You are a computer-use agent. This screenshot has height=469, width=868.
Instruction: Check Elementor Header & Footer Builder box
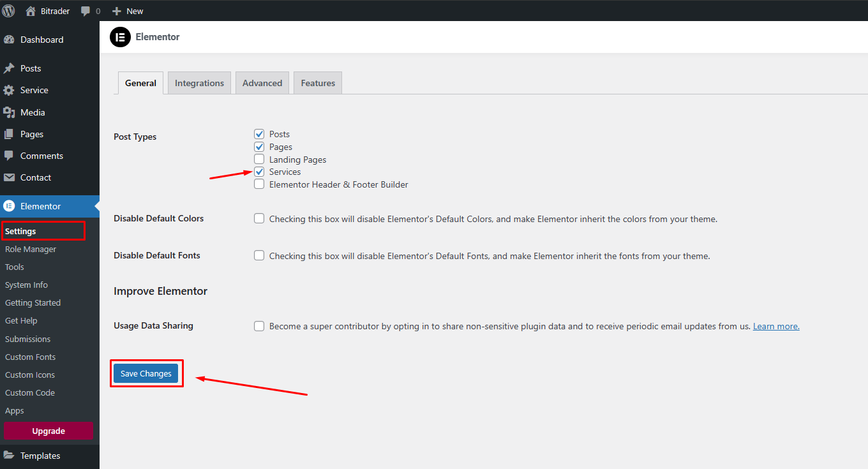(259, 184)
